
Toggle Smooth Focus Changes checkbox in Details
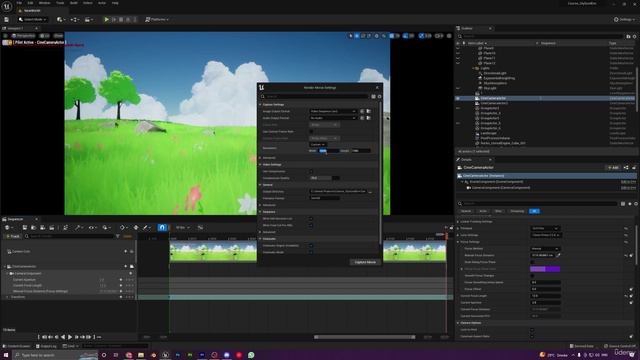click(x=532, y=276)
